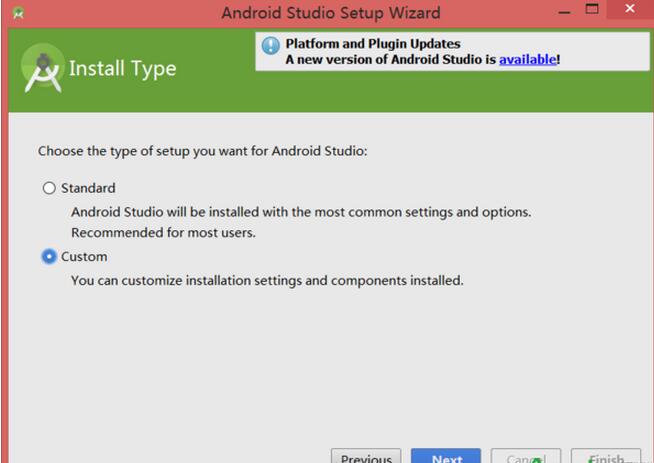654x463 pixels.
Task: Select the Custom install type radio button
Action: point(49,257)
